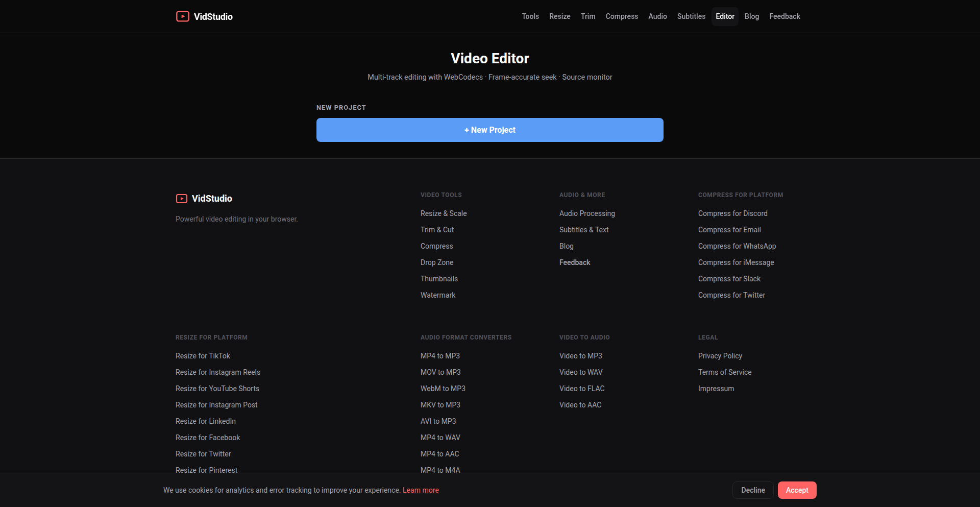Open the Watermark tool link
This screenshot has height=507, width=980.
point(438,295)
